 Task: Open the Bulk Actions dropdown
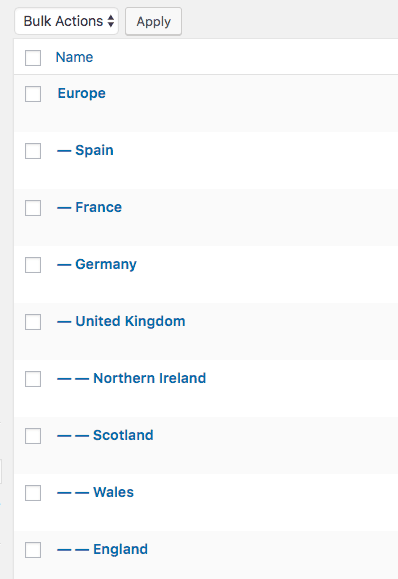click(x=66, y=21)
